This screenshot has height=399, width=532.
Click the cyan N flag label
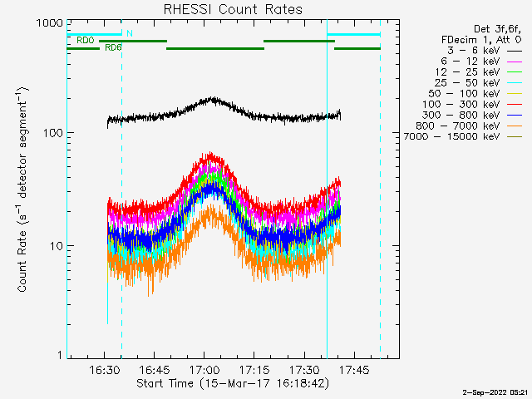tap(129, 34)
